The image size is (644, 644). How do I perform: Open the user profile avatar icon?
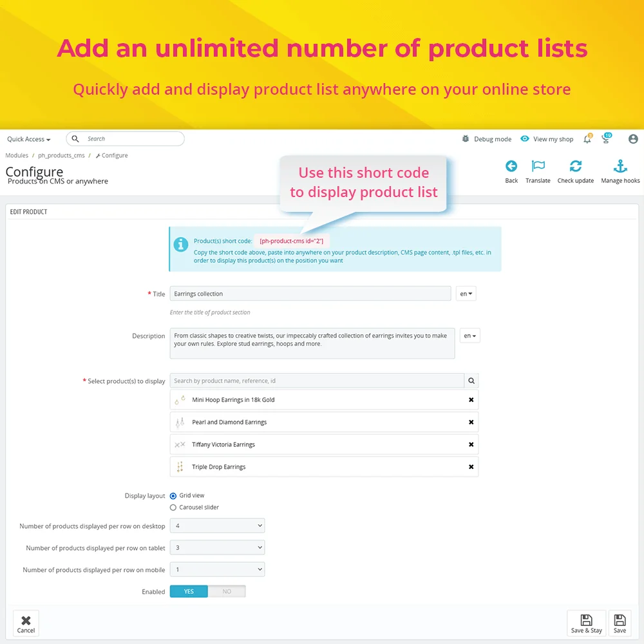(x=633, y=139)
